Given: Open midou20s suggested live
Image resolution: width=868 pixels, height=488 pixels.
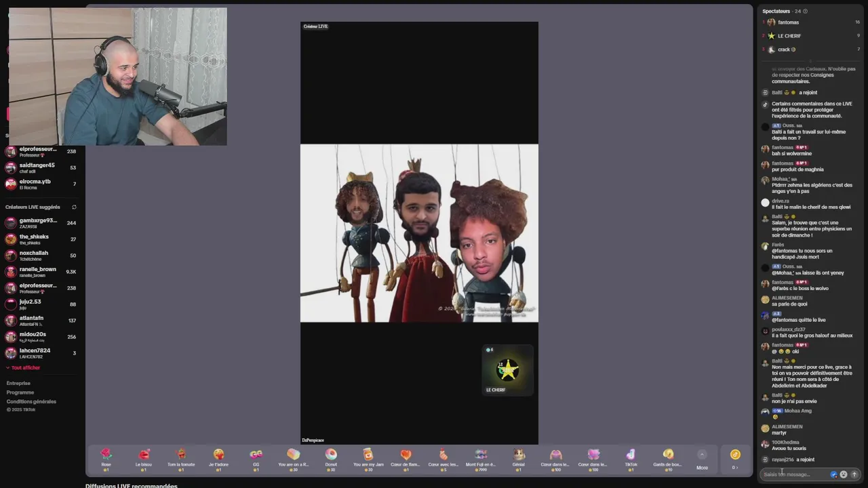Looking at the screenshot, I should (41, 337).
